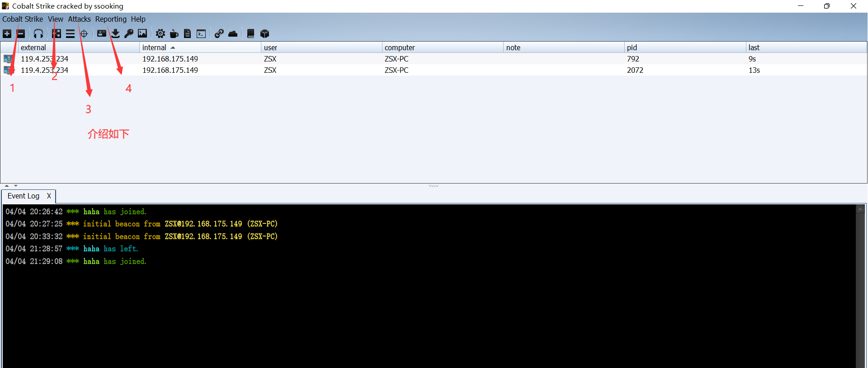This screenshot has height=368, width=868.
Task: Switch to session table view icon
Action: click(x=70, y=34)
